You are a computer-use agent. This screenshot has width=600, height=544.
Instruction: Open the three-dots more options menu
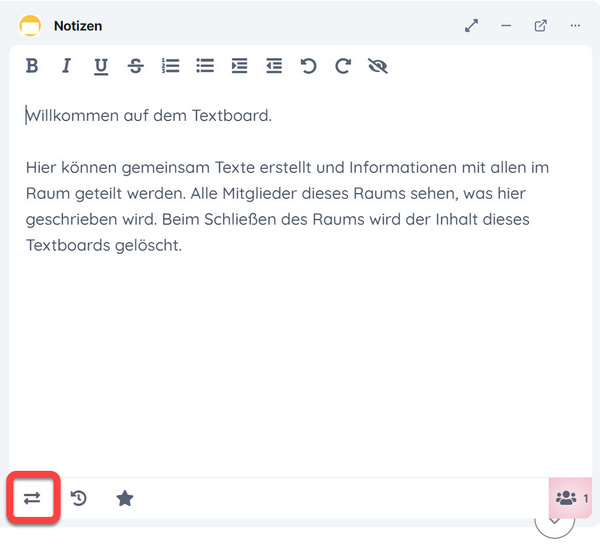point(575,26)
